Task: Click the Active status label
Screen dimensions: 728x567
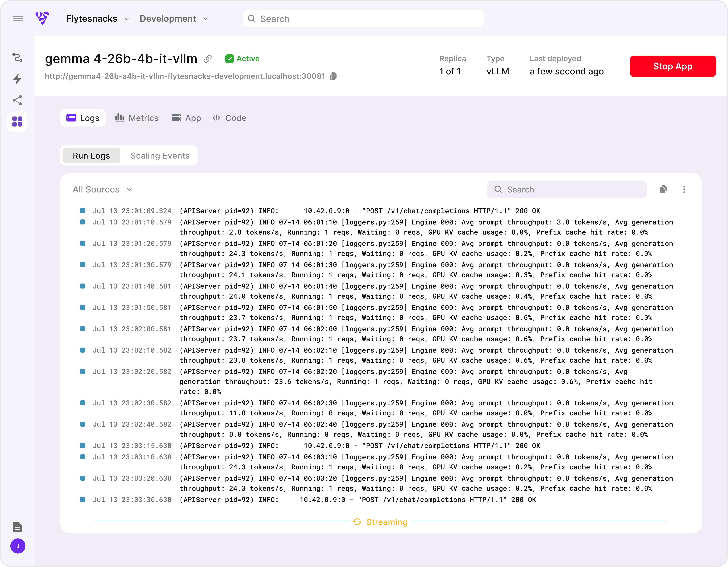Action: [x=248, y=59]
